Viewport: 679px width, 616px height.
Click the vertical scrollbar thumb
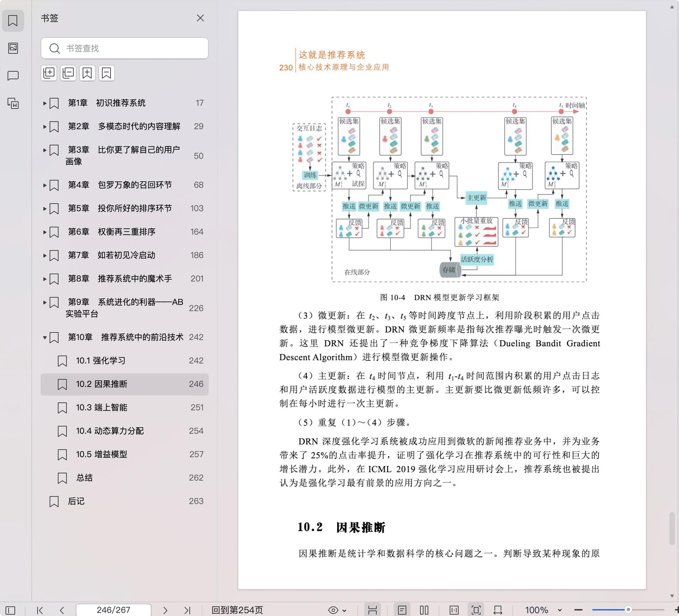coord(672,528)
